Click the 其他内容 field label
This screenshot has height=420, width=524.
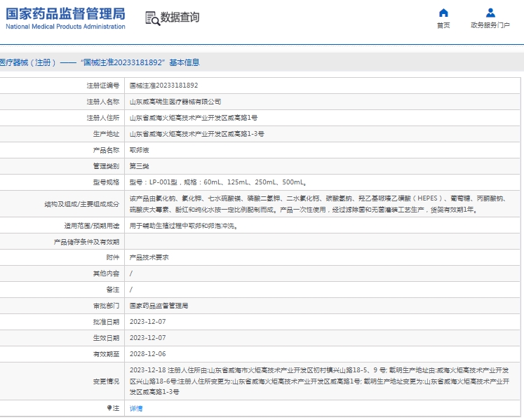[106, 273]
